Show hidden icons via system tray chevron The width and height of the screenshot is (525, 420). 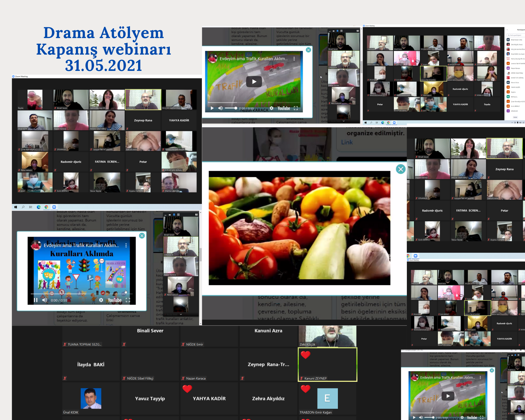(512, 123)
